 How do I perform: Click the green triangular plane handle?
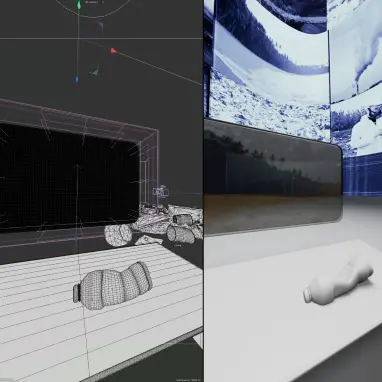[95, 72]
